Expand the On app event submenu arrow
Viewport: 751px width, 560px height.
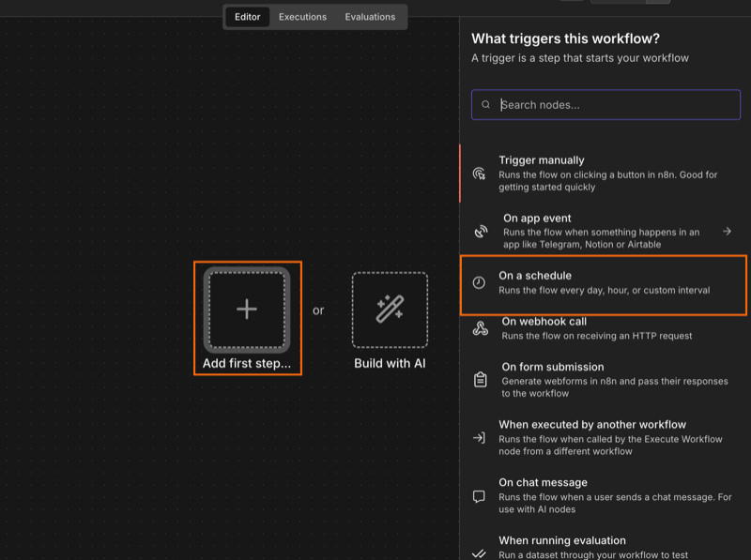[728, 228]
